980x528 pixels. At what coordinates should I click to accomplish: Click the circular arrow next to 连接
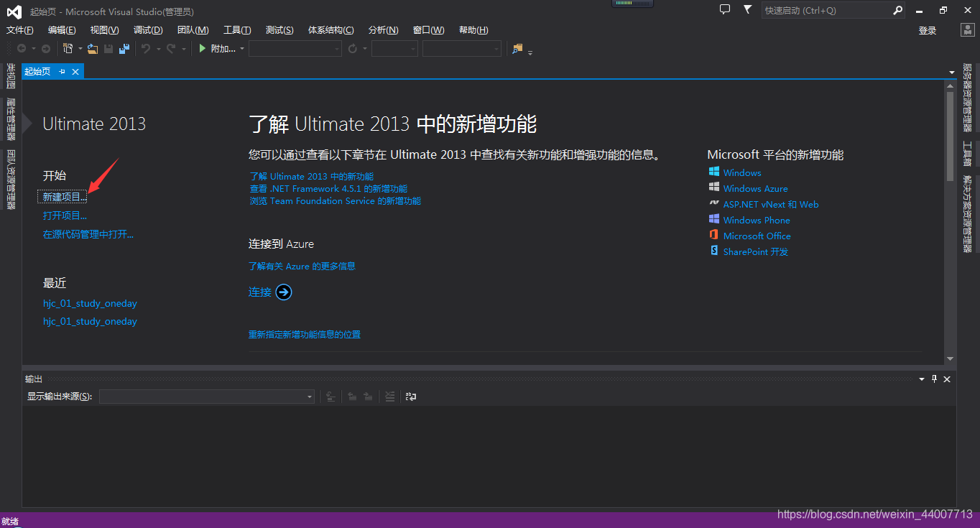[x=284, y=292]
